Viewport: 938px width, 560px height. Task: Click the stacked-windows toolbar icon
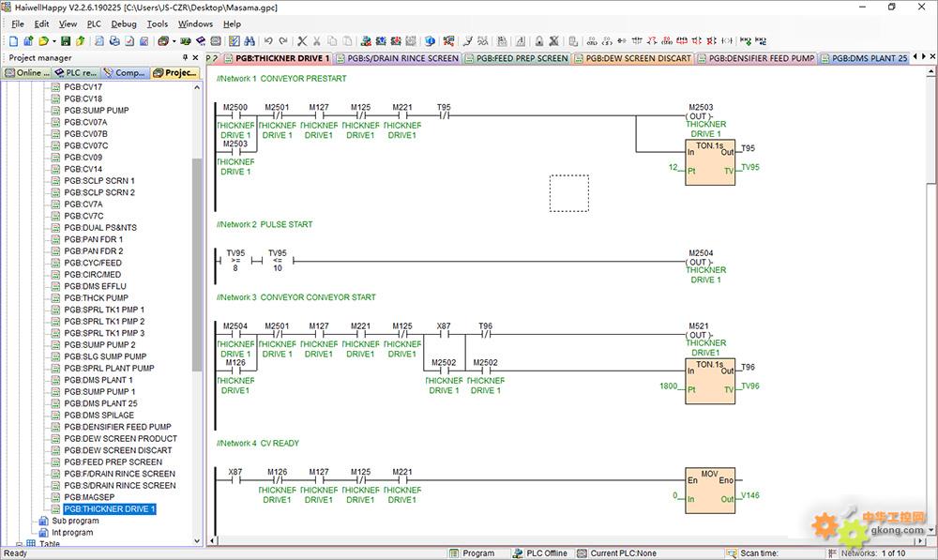[163, 41]
